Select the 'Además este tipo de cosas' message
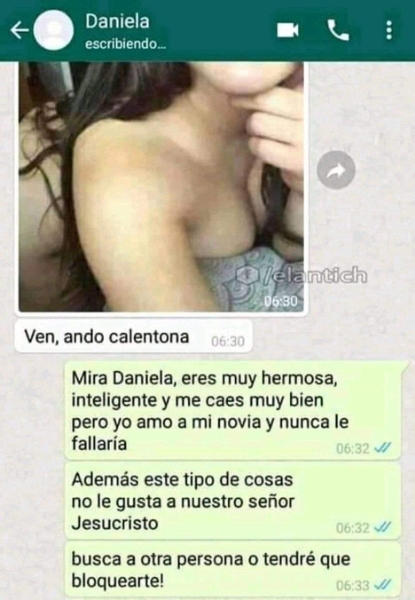The image size is (415, 600). (233, 501)
